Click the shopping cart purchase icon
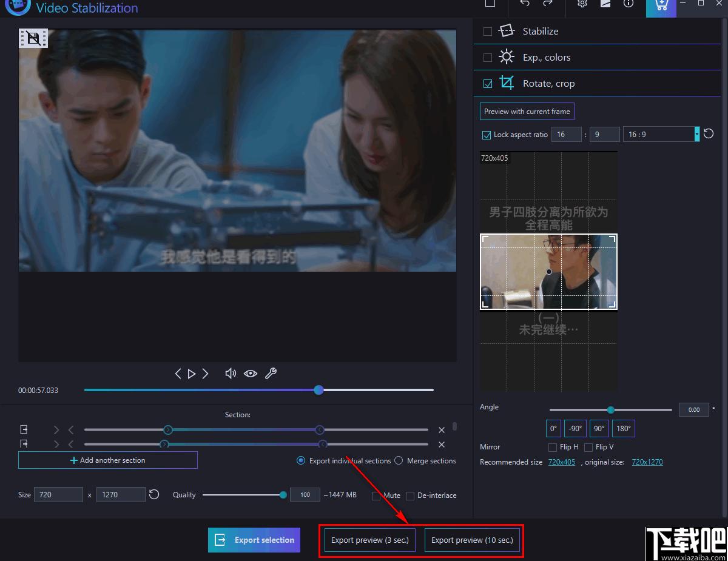Screen dimensions: 728x561 tap(661, 6)
